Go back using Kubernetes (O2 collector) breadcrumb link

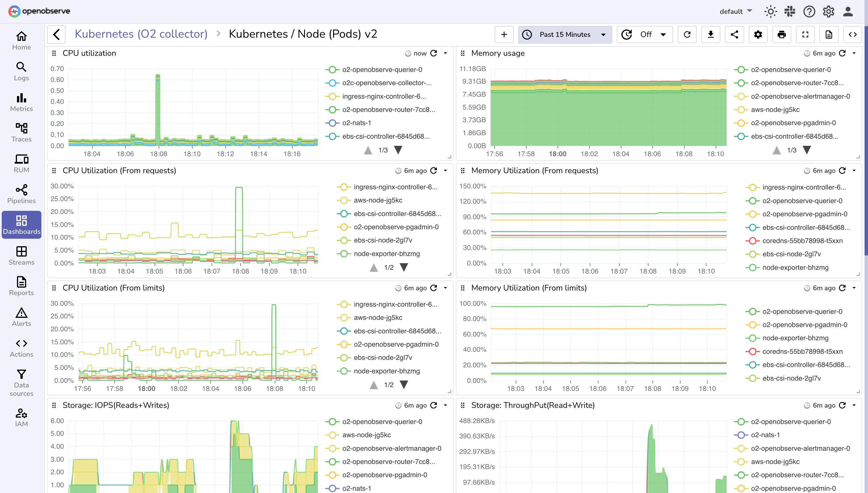141,34
